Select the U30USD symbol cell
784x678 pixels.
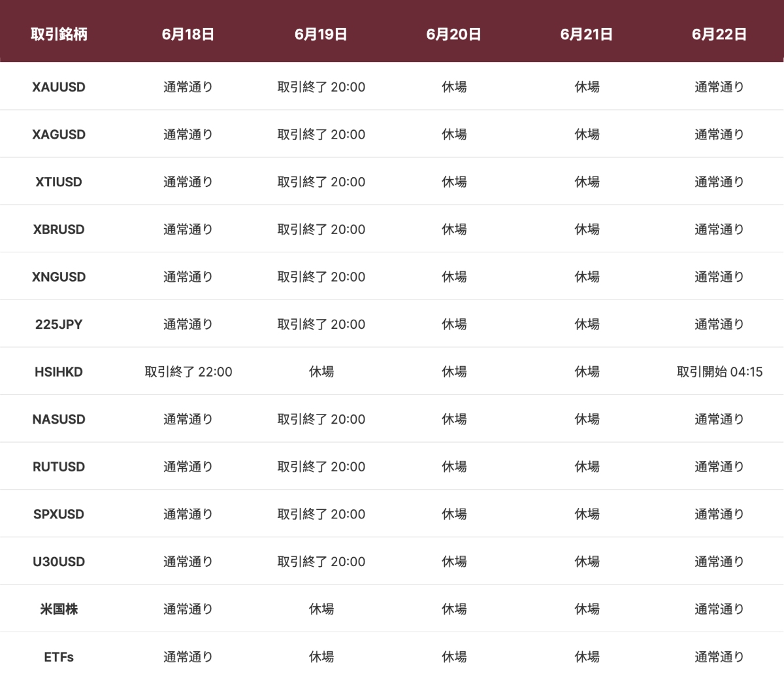click(x=59, y=562)
